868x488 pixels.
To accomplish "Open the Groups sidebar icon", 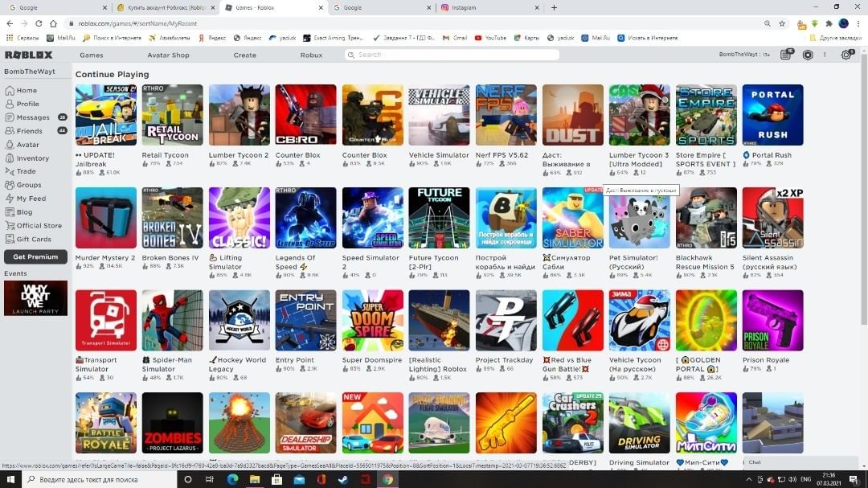I will [10, 185].
